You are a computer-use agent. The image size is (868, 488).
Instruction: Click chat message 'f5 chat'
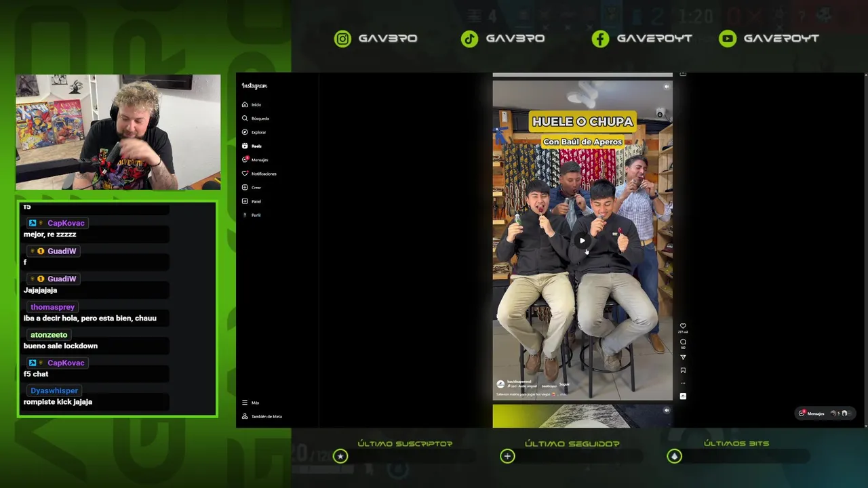pos(36,374)
